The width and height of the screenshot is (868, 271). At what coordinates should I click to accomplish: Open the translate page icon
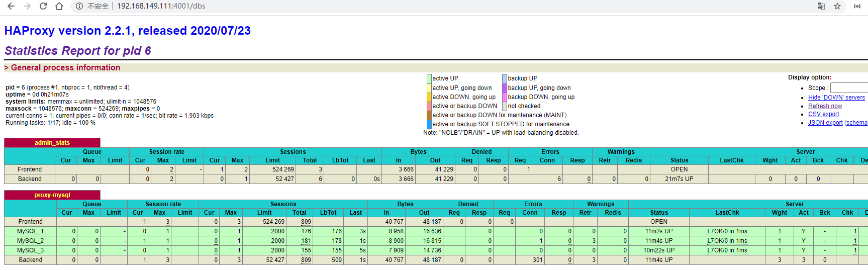click(x=821, y=6)
